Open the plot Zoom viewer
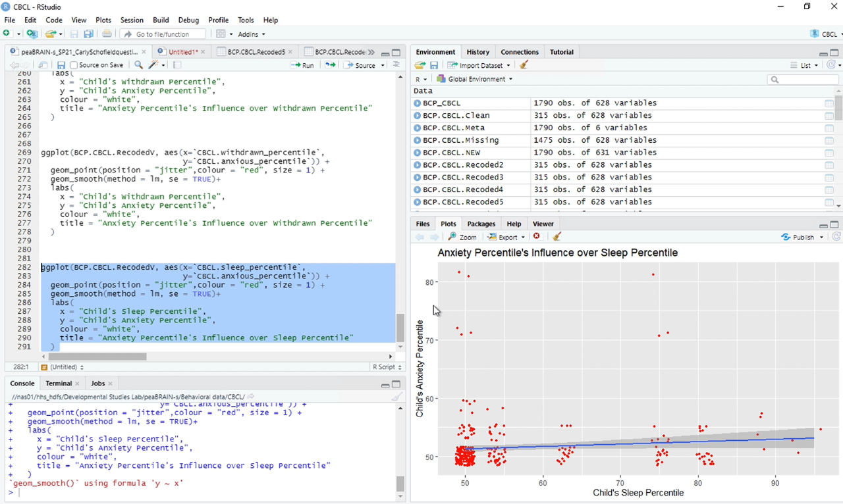Image resolution: width=843 pixels, height=504 pixels. pos(462,237)
